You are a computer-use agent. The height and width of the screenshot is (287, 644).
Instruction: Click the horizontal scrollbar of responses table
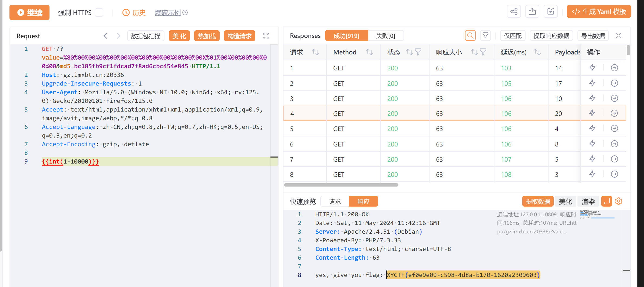pyautogui.click(x=341, y=185)
